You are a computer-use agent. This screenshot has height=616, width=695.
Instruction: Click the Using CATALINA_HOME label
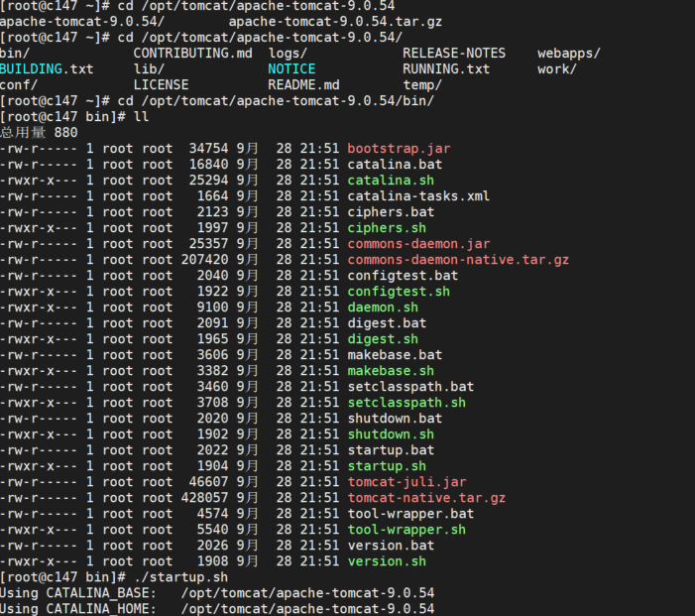point(78,609)
